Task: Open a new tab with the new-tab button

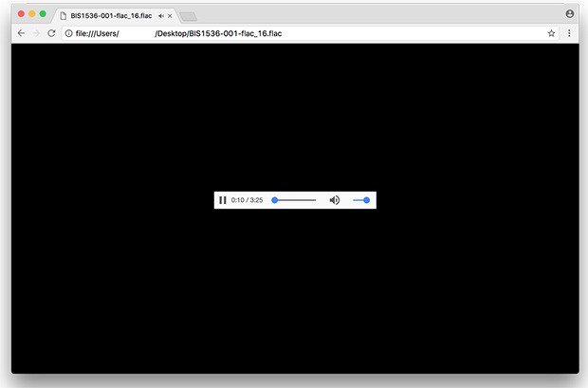Action: click(188, 16)
